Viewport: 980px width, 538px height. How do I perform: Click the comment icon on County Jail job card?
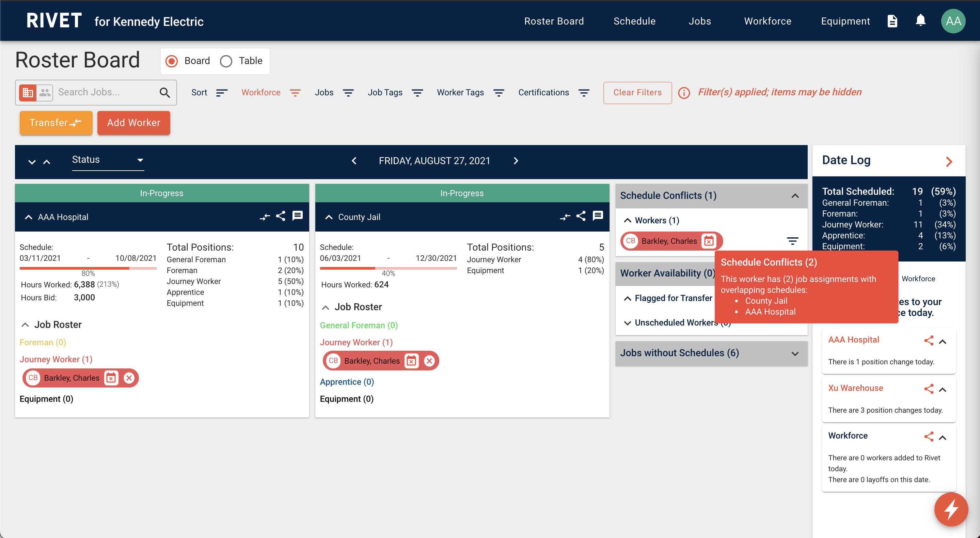tap(597, 217)
